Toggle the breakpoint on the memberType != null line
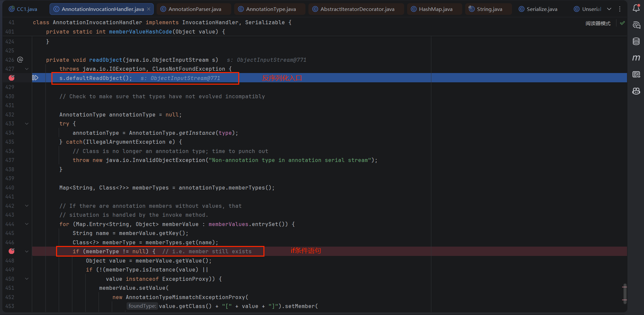The image size is (644, 315). pyautogui.click(x=12, y=251)
